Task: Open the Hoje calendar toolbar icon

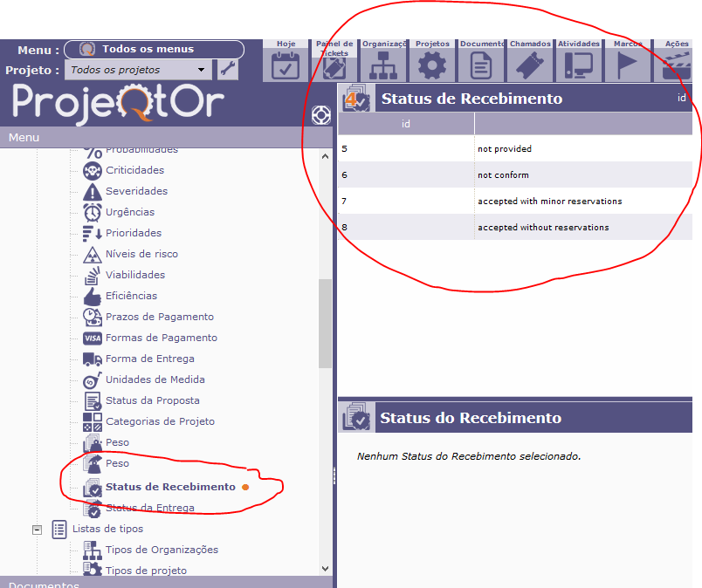Action: 286,65
